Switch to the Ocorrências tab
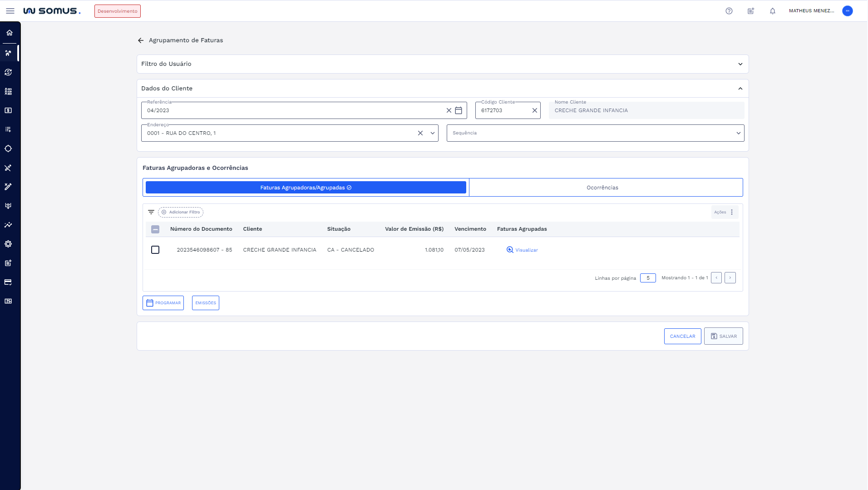Image resolution: width=868 pixels, height=490 pixels. [602, 188]
